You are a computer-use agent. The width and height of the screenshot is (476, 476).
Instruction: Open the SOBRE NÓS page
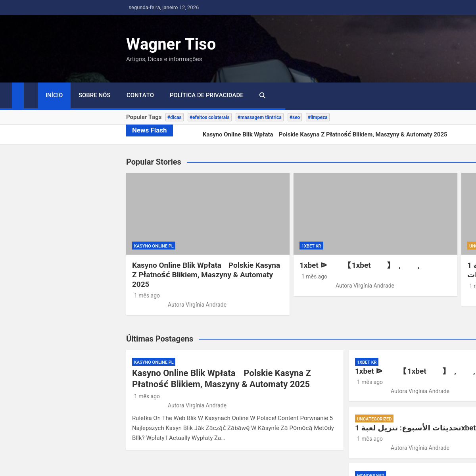[94, 96]
